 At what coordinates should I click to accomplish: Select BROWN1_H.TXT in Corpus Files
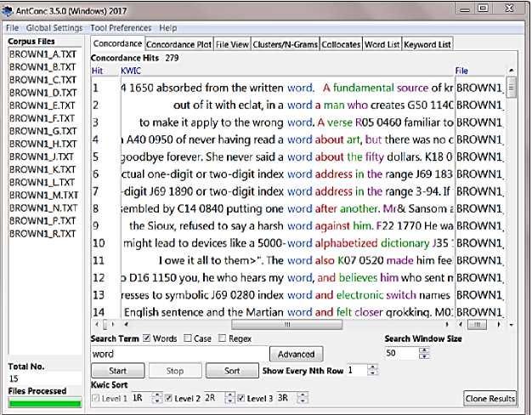tap(42, 144)
